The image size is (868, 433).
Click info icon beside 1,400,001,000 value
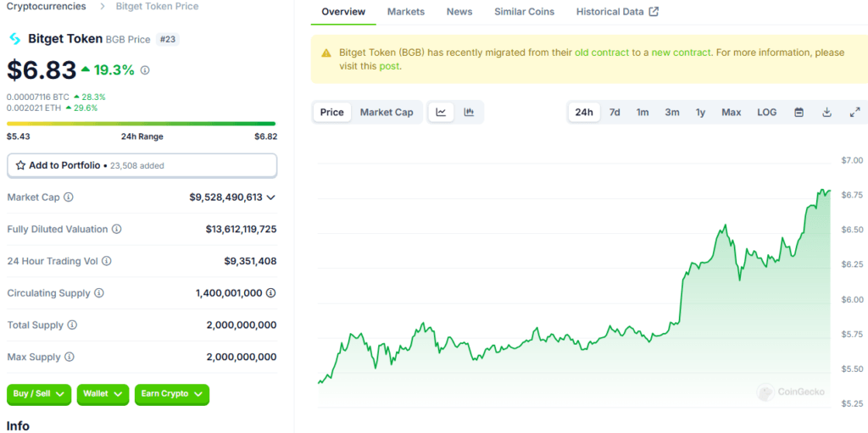click(270, 293)
